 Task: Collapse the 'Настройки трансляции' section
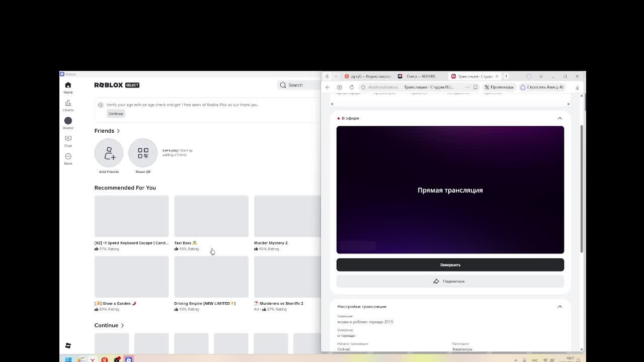coord(559,306)
